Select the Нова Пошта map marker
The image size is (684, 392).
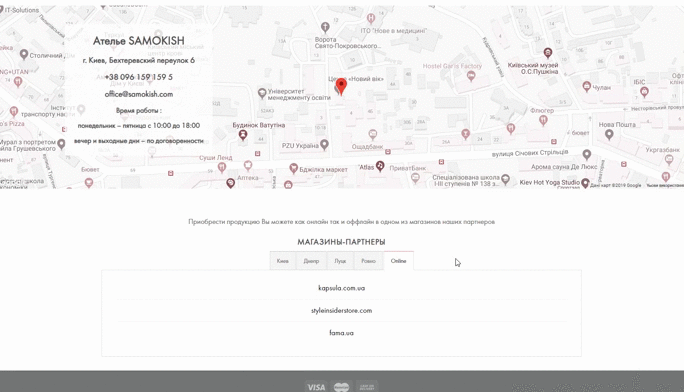pos(609,135)
